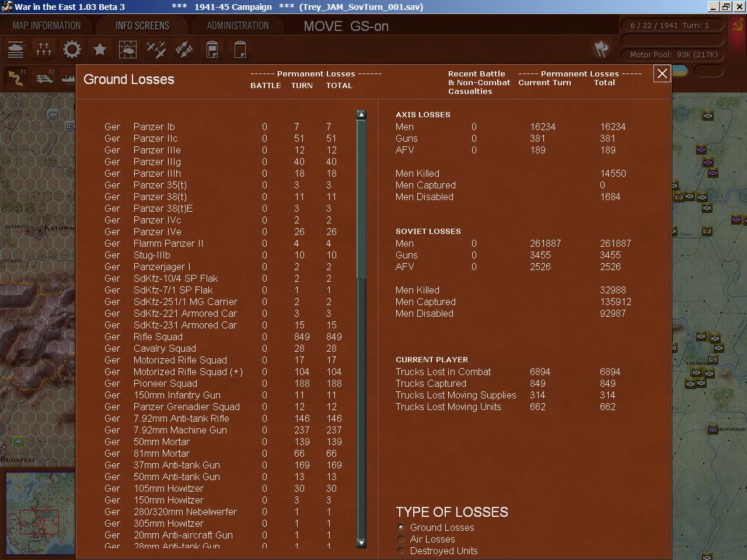Click the Motor Pool readout

click(x=673, y=54)
